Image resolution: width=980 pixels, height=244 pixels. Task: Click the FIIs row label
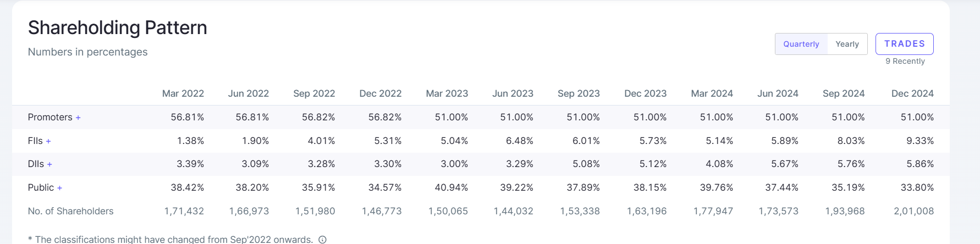tap(35, 141)
